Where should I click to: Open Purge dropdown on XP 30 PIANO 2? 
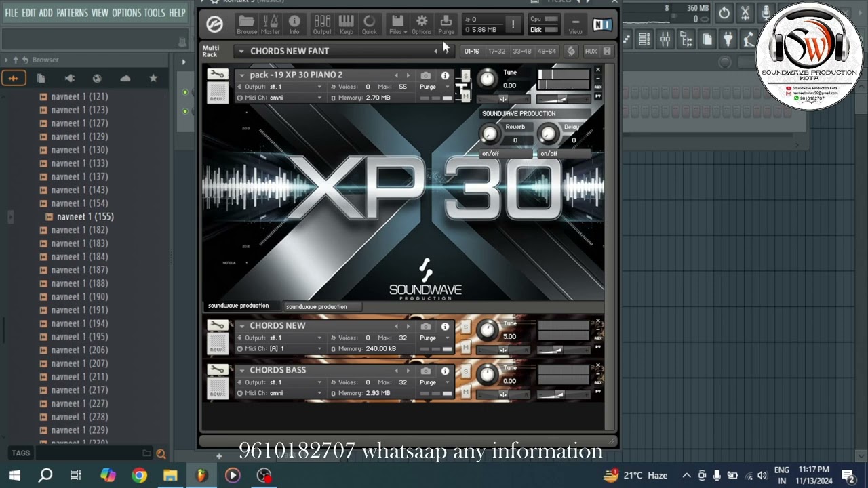click(x=434, y=87)
